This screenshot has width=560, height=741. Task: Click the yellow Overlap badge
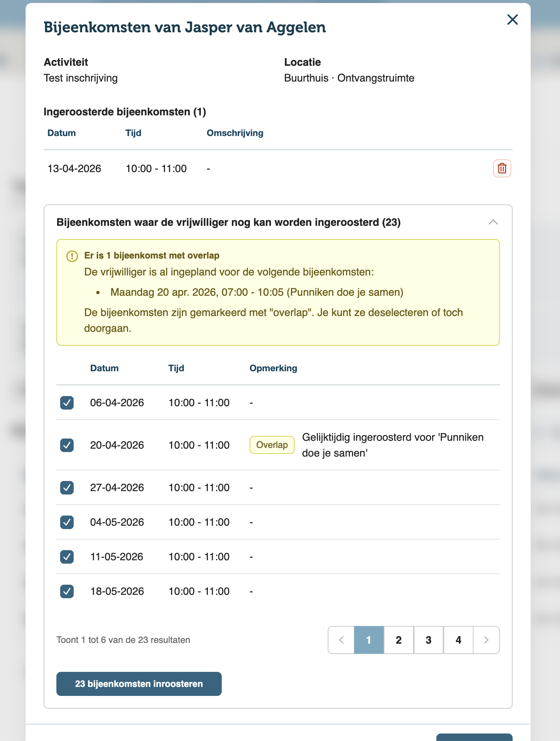click(x=272, y=445)
